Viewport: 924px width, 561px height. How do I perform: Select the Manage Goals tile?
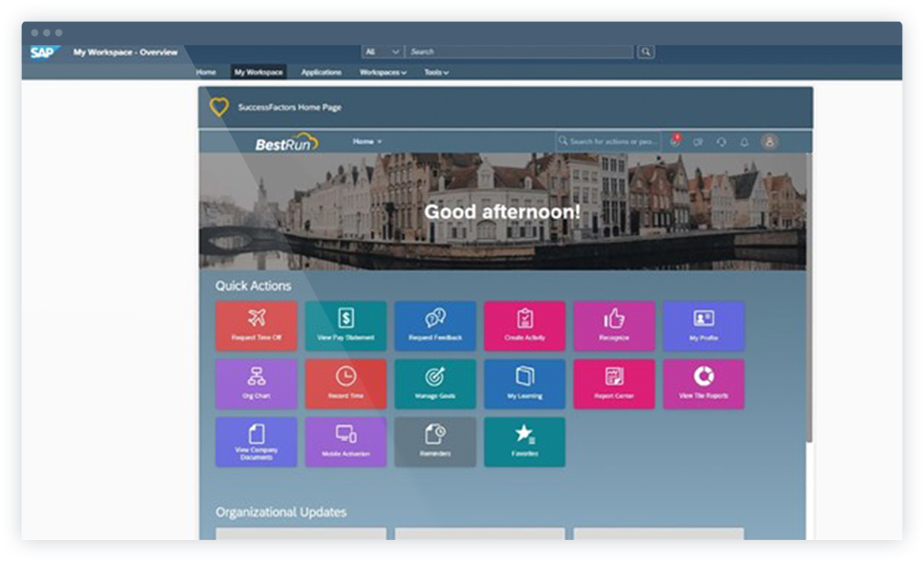[435, 383]
